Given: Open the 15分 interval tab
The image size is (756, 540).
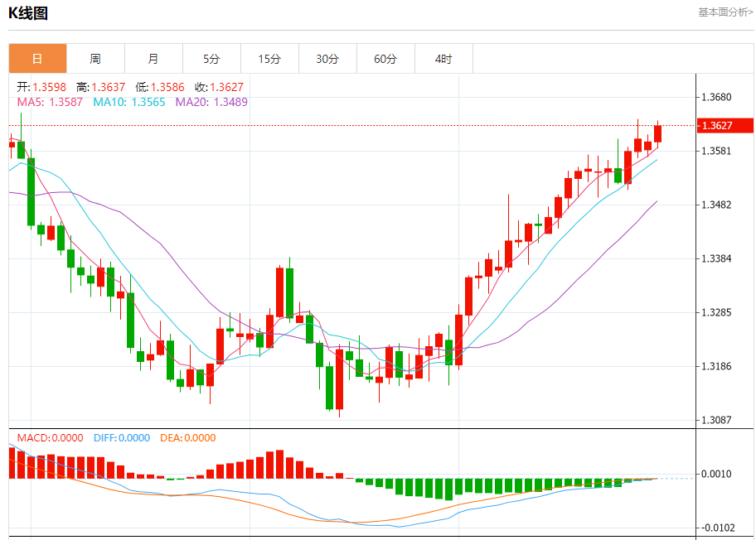Looking at the screenshot, I should coord(269,59).
